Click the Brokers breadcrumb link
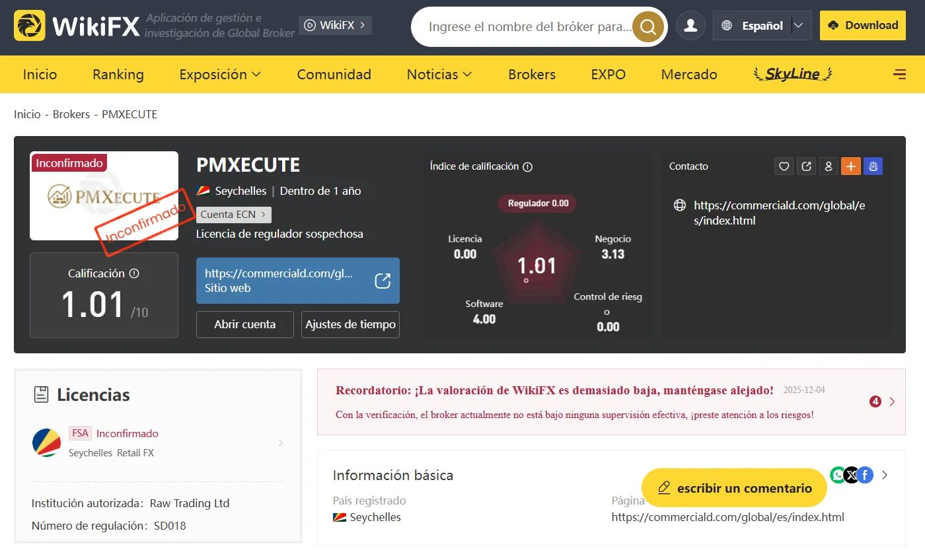 71,114
